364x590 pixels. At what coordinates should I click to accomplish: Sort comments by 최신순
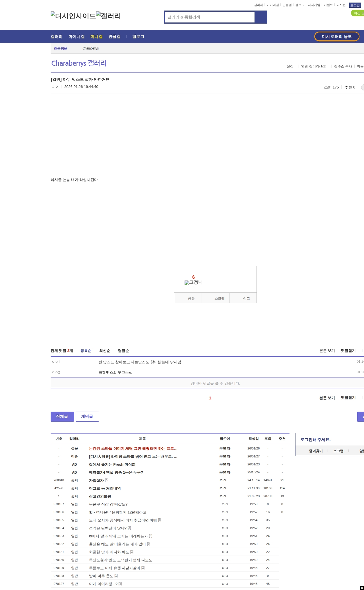tap(105, 351)
